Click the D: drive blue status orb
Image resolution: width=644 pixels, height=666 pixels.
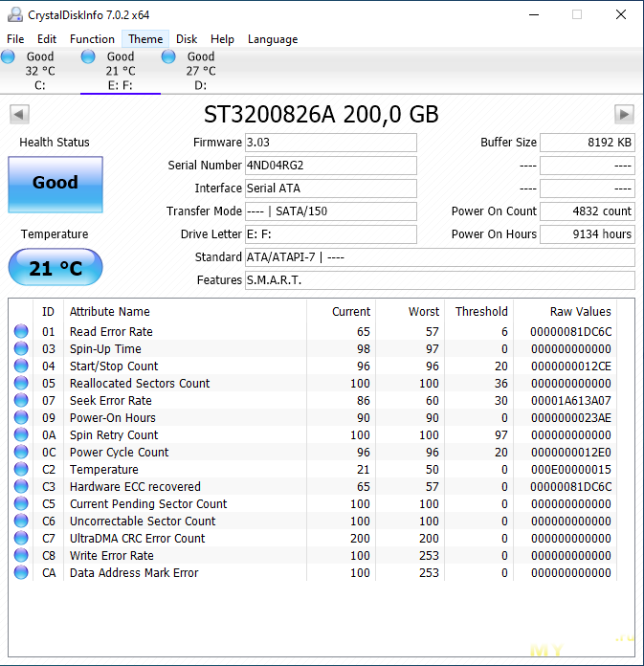coord(168,56)
